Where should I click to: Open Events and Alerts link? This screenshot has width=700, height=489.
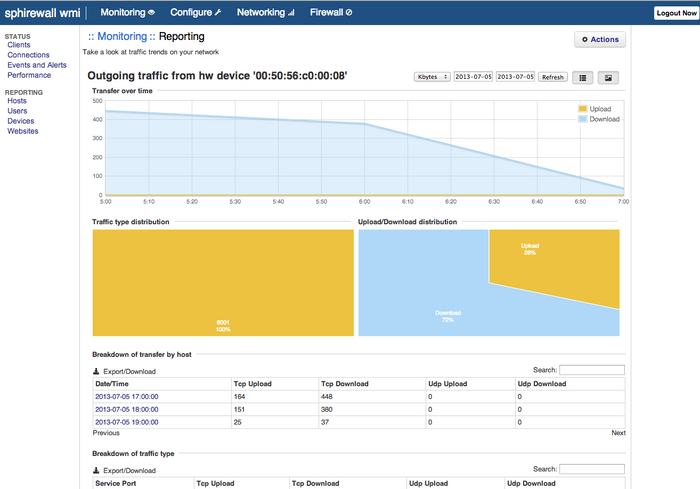click(37, 65)
